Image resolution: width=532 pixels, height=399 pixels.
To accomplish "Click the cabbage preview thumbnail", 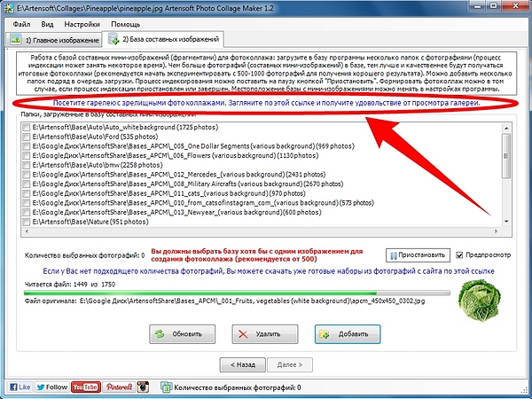I will click(x=479, y=301).
